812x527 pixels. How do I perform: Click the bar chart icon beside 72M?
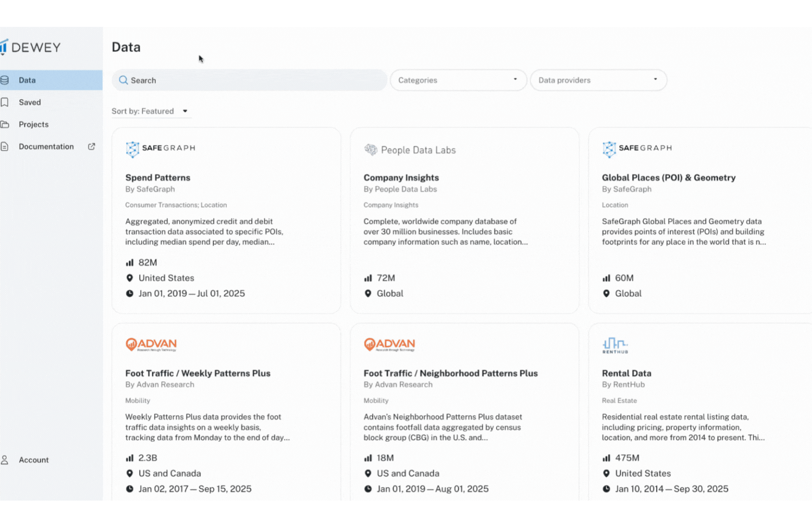(x=368, y=278)
